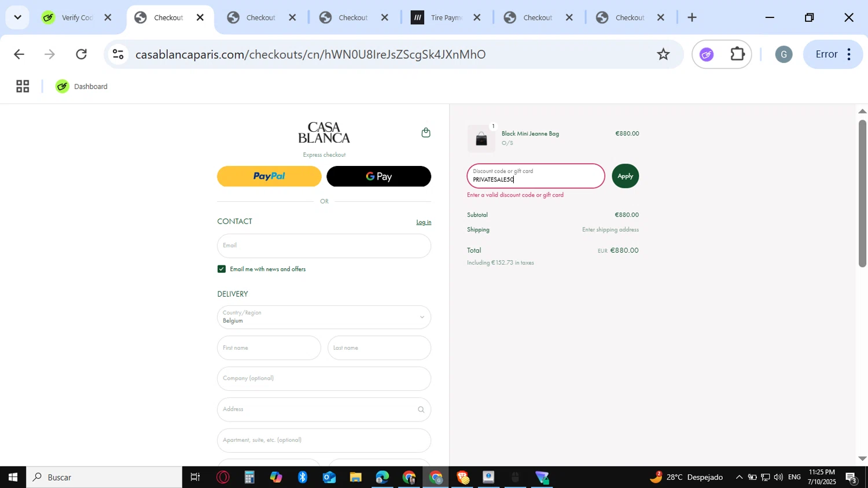Open the G profile avatar
This screenshot has width=868, height=488.
[x=784, y=54]
